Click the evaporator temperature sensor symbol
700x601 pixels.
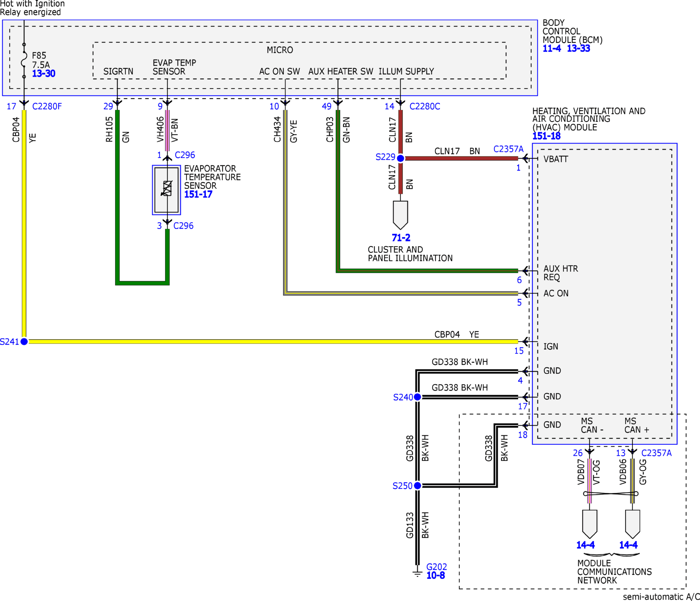coord(167,190)
